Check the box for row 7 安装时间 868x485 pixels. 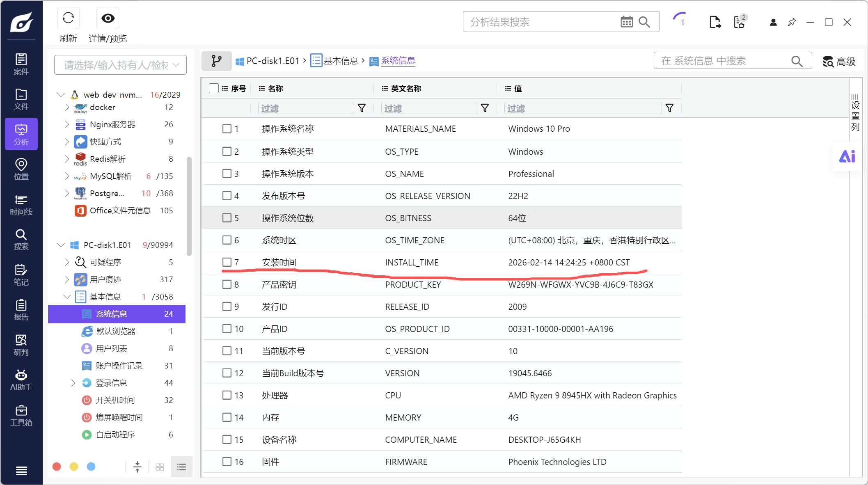click(x=227, y=262)
